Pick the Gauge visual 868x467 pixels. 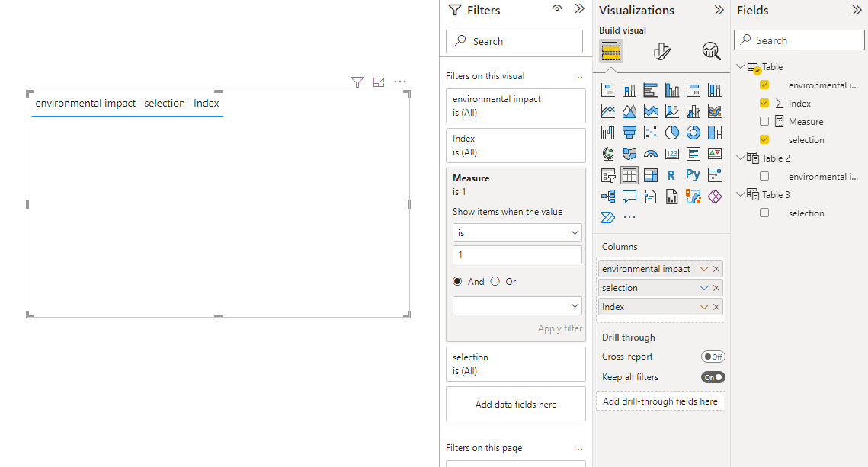pos(651,154)
